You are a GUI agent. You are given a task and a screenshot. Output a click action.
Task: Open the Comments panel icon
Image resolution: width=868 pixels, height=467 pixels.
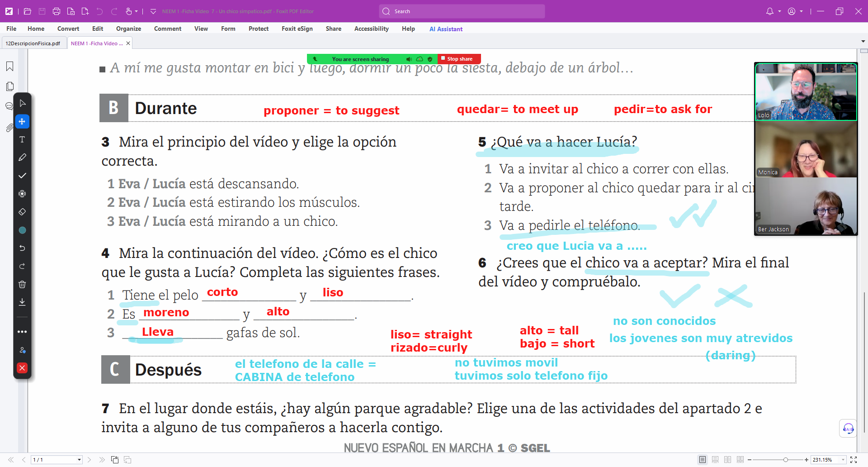click(9, 106)
